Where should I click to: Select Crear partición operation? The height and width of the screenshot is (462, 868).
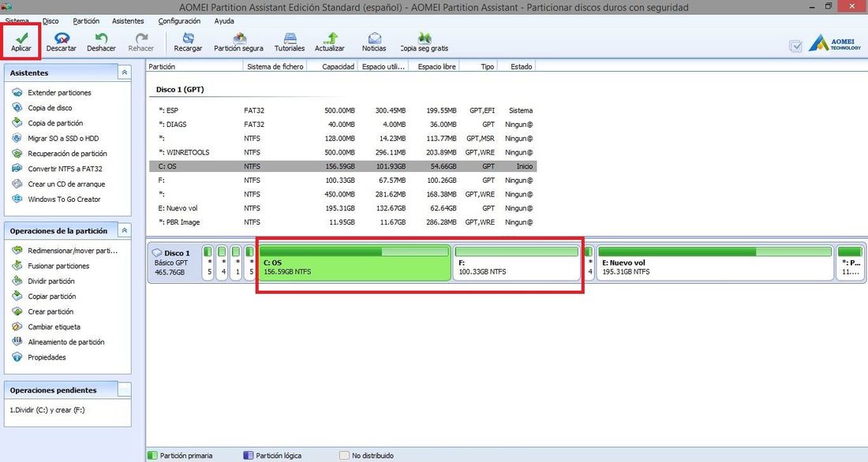point(51,311)
